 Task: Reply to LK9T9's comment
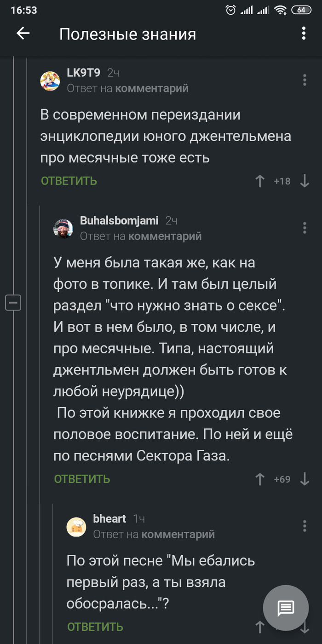[69, 181]
